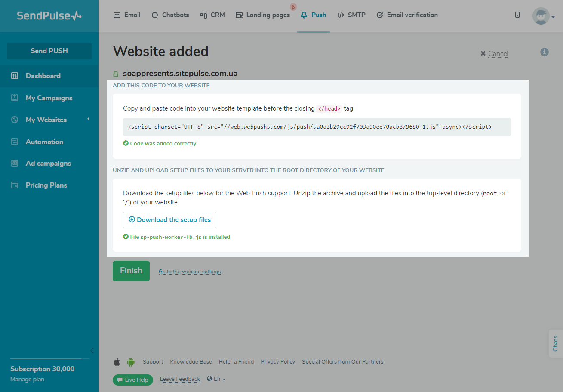
Task: Open the Chats side panel tab
Action: 555,343
